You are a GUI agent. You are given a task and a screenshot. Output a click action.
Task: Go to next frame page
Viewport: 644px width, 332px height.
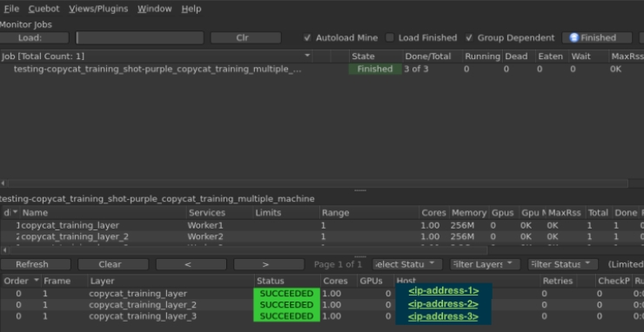coord(269,264)
